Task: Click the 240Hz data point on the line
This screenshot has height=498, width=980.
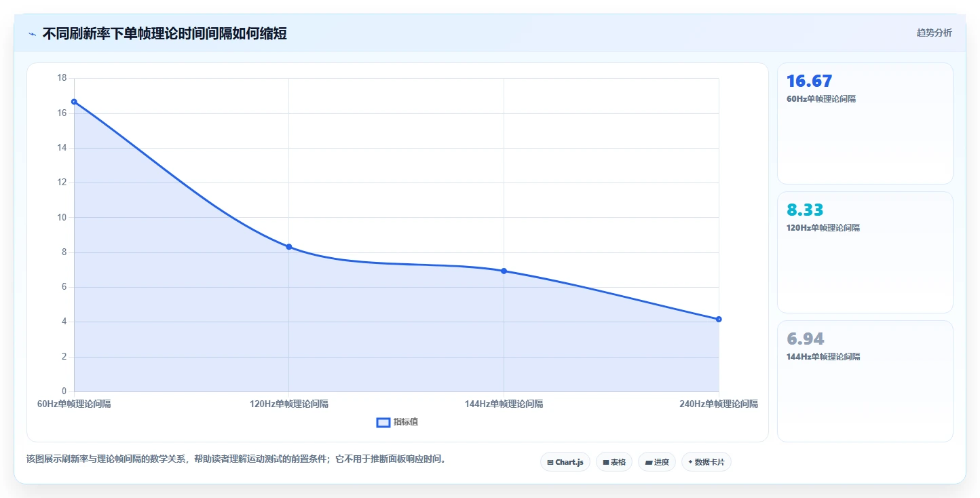Action: pos(719,319)
